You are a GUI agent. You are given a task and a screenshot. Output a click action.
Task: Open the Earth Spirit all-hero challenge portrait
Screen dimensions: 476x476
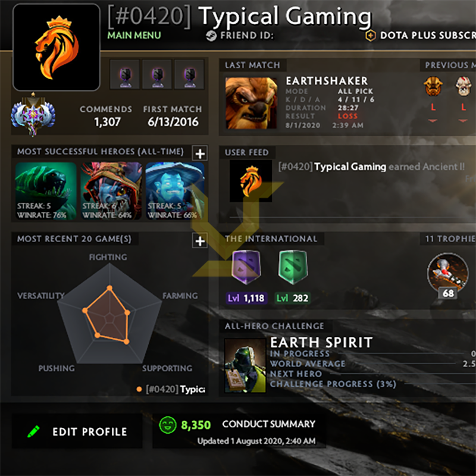point(245,365)
